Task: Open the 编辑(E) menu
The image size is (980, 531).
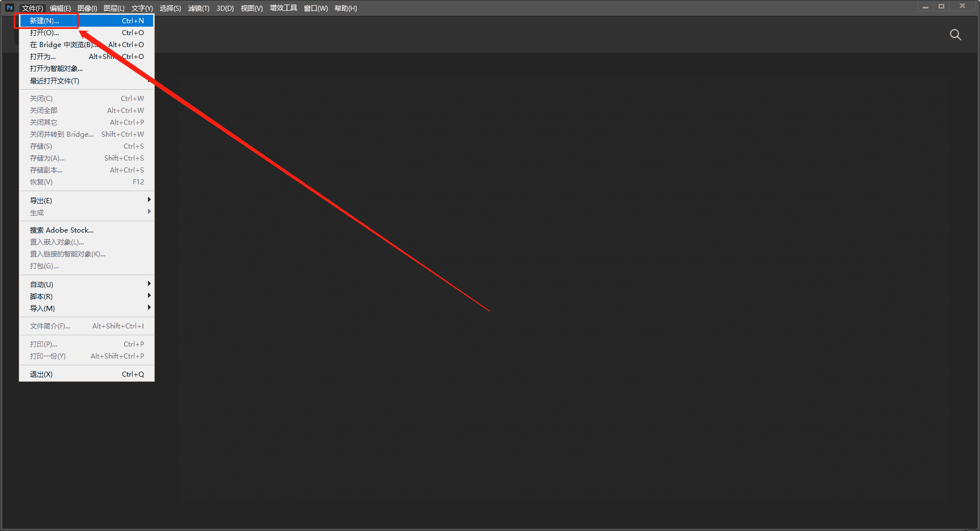Action: 60,8
